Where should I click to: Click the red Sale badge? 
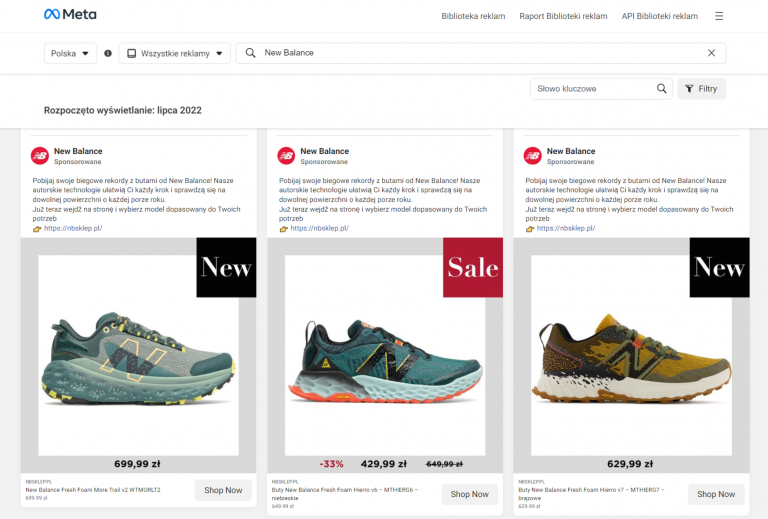click(473, 267)
